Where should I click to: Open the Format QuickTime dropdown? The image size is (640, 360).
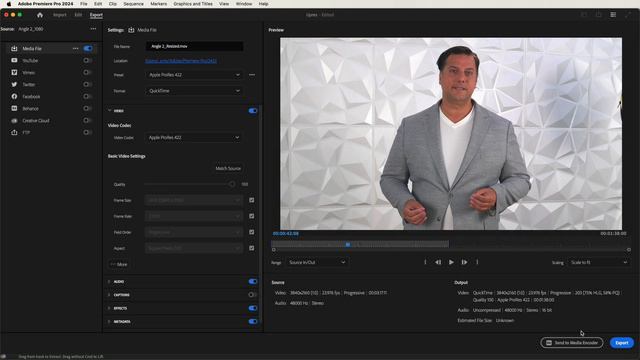(194, 91)
